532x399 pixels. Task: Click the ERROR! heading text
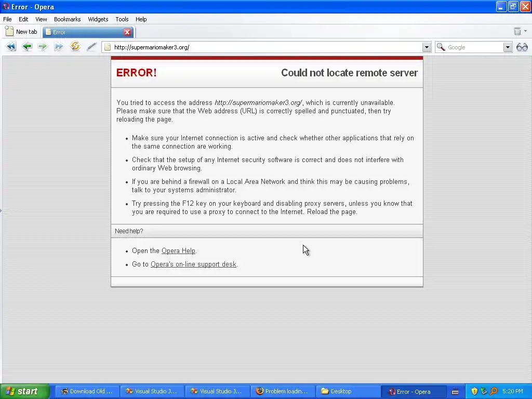pyautogui.click(x=137, y=73)
